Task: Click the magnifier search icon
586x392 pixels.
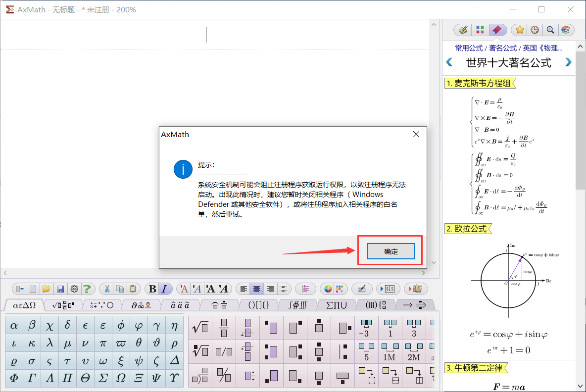Action: [x=550, y=30]
